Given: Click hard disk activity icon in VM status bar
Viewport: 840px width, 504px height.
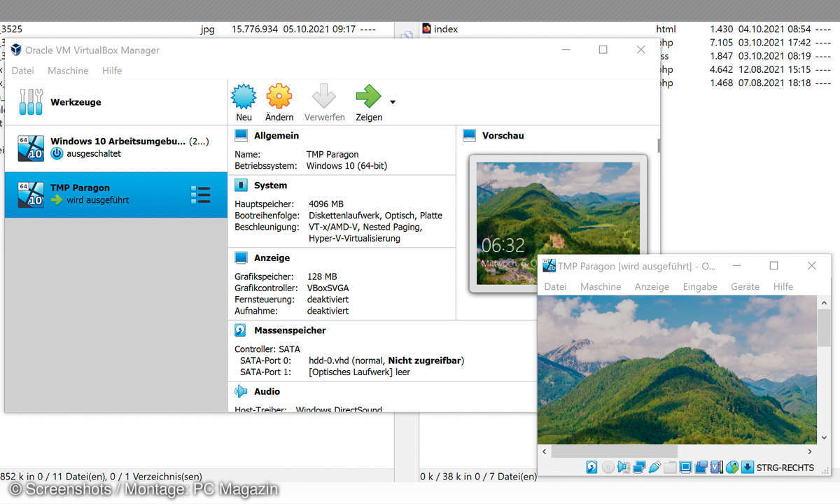Looking at the screenshot, I should (x=591, y=467).
